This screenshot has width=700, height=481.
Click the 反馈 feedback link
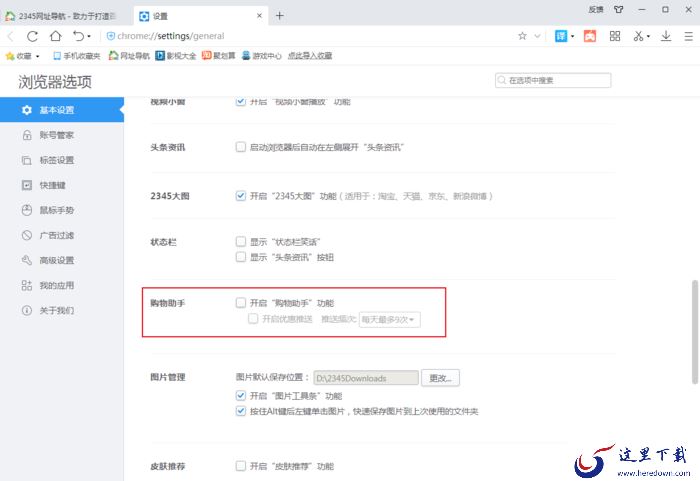point(596,9)
